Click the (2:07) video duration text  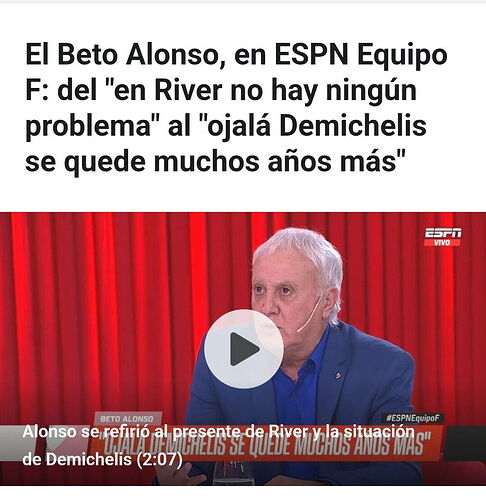[160, 460]
